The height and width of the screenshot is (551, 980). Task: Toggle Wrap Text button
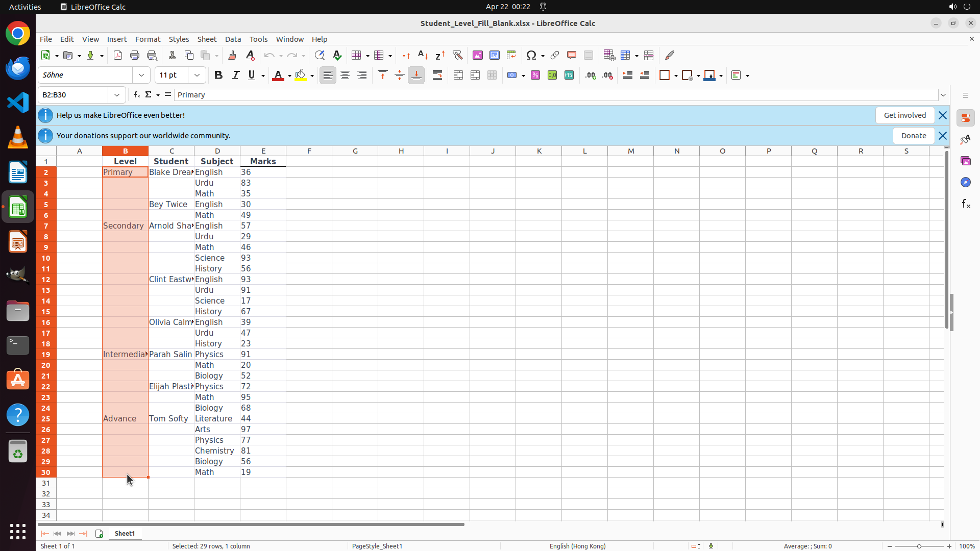coord(437,76)
